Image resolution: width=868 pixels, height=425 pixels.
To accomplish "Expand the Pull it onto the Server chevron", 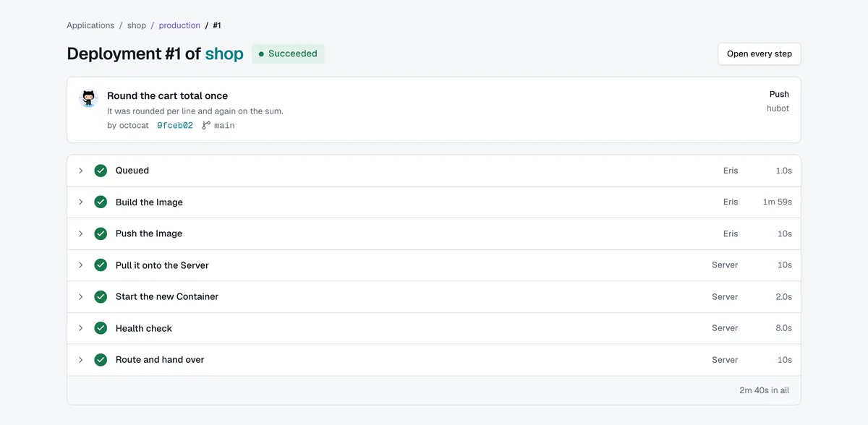I will [x=81, y=265].
